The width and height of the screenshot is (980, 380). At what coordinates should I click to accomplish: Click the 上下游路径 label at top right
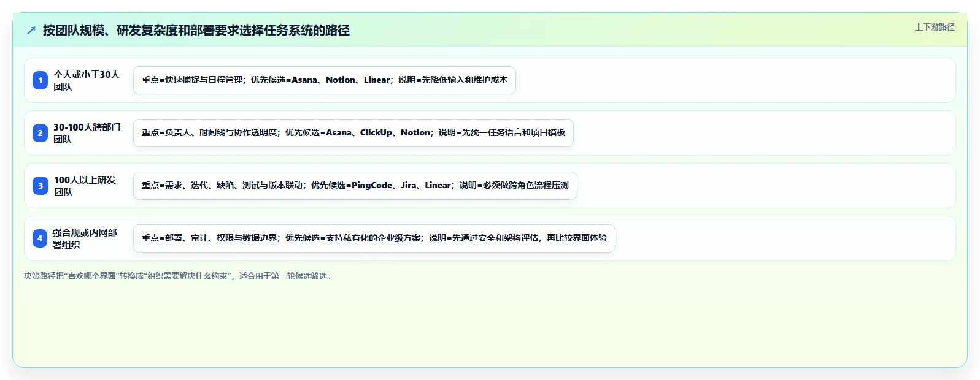(935, 27)
